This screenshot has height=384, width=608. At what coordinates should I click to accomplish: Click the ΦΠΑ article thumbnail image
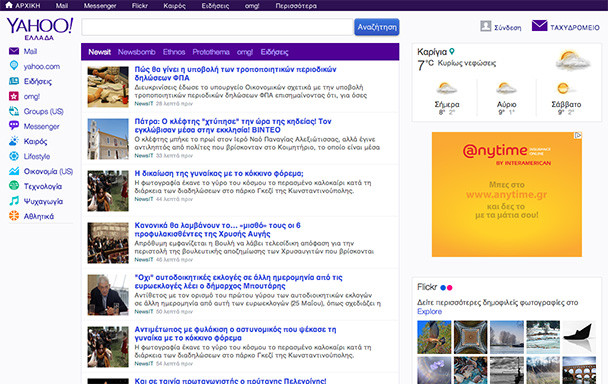click(108, 87)
